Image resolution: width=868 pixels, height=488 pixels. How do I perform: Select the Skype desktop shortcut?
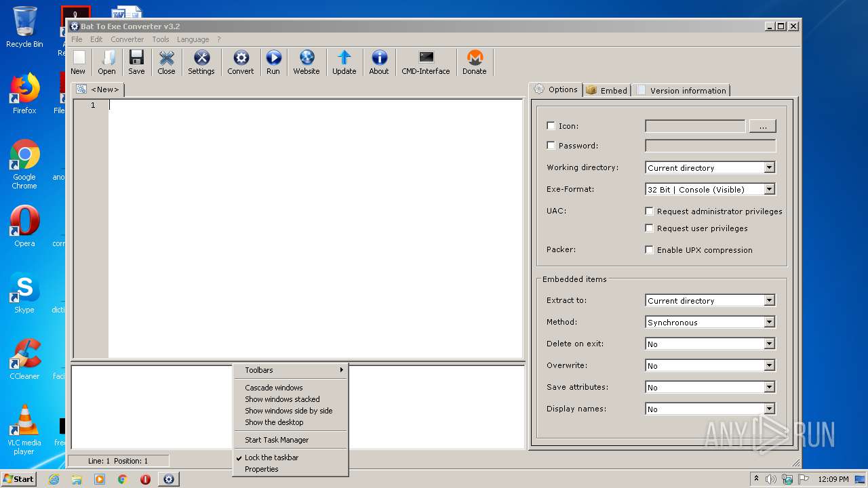pos(24,293)
